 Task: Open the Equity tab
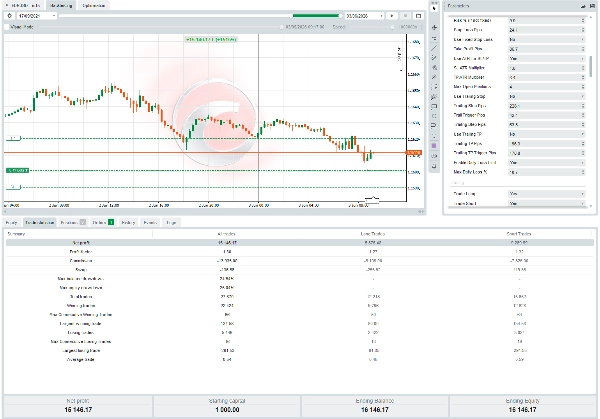(12, 222)
